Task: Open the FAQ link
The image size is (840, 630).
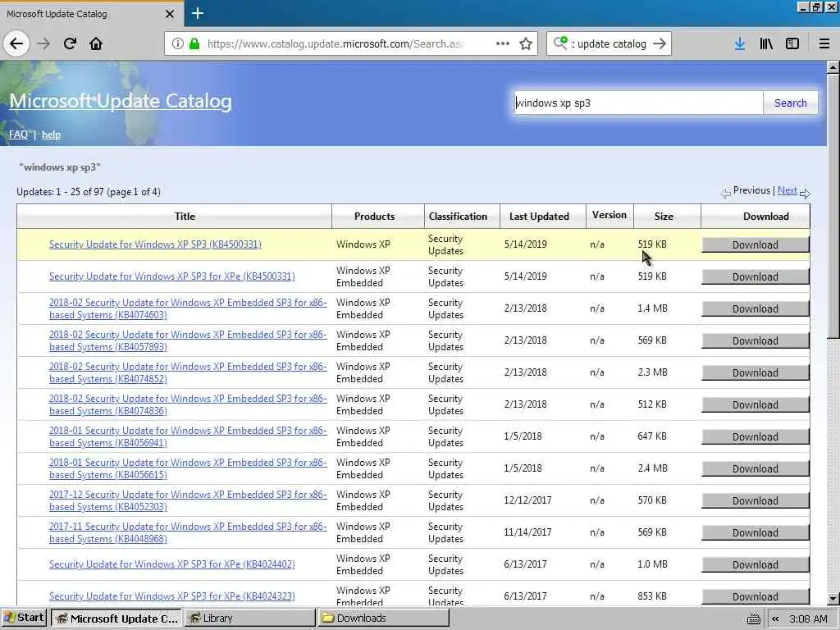Action: (18, 135)
